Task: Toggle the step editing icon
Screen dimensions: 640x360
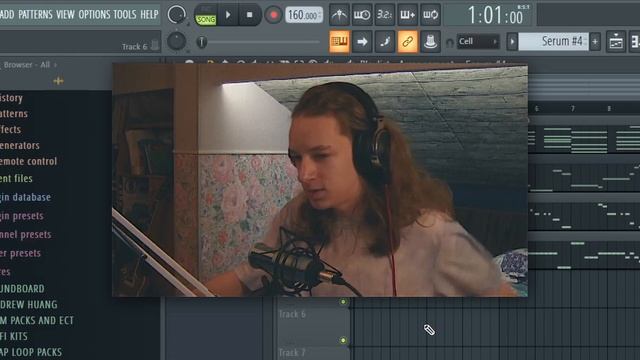Action: click(384, 42)
